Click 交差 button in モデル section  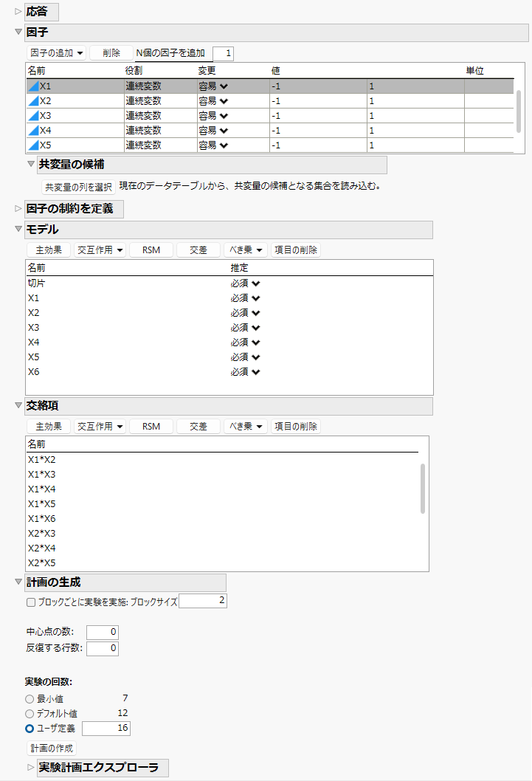tap(198, 250)
